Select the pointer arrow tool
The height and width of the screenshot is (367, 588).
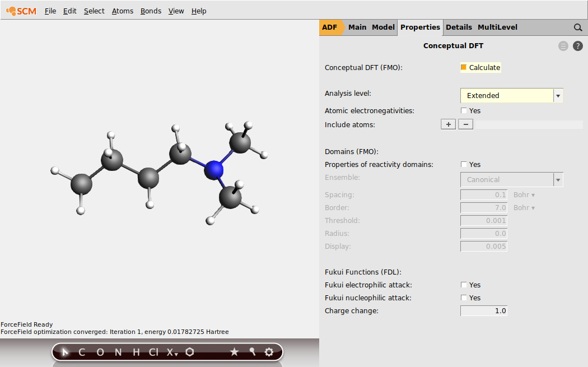66,352
